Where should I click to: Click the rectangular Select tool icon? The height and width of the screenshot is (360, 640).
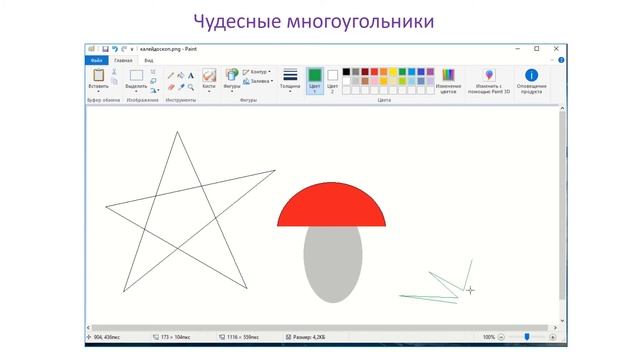pos(136,76)
